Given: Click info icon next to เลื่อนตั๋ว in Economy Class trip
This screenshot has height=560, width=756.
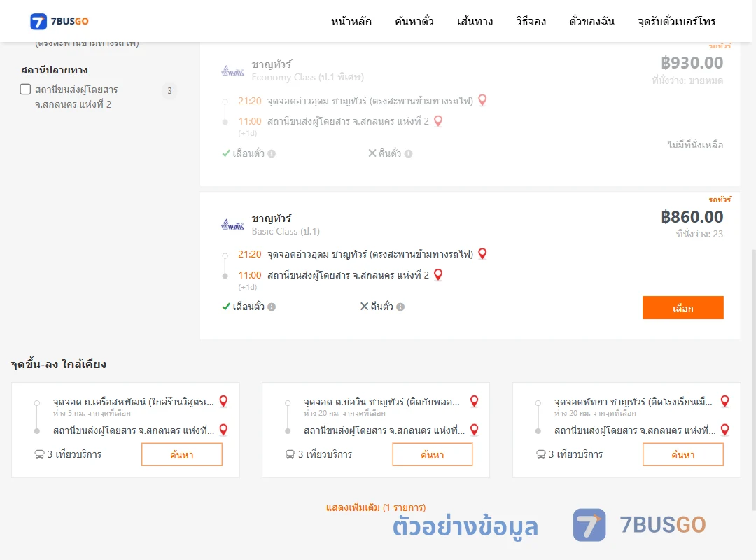Looking at the screenshot, I should click(x=272, y=153).
